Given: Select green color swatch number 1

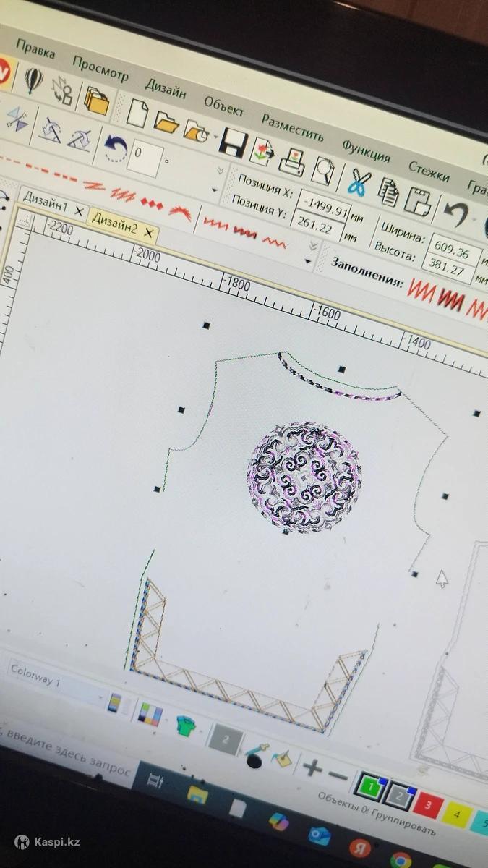Looking at the screenshot, I should (x=370, y=785).
